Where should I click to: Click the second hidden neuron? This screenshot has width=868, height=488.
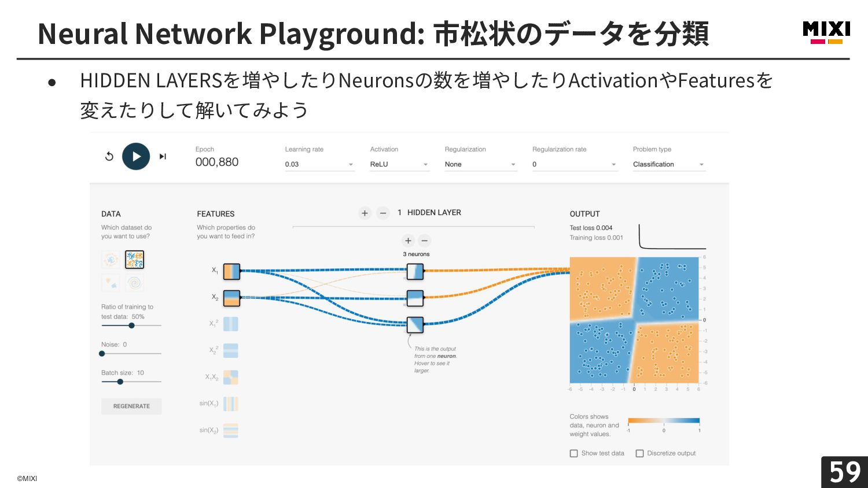[x=415, y=298]
